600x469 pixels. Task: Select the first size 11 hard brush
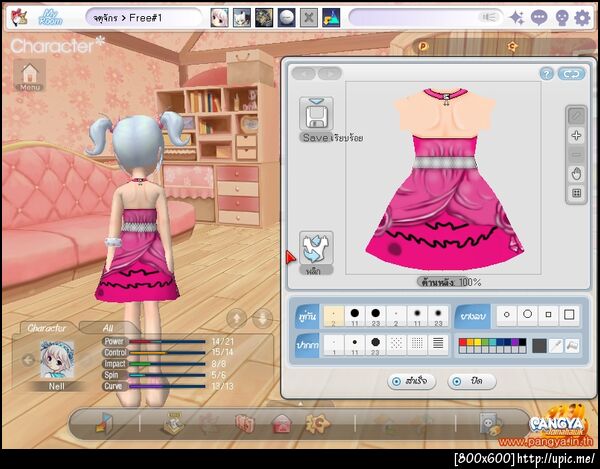click(x=355, y=316)
